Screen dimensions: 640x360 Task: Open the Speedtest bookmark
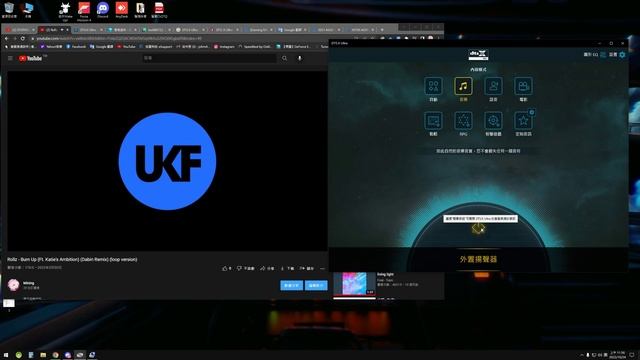(x=255, y=47)
